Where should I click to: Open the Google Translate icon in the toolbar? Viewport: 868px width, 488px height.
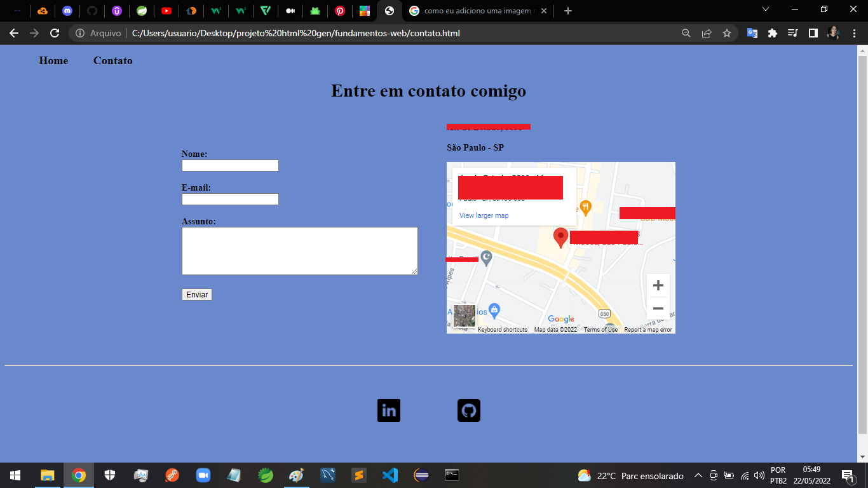752,33
